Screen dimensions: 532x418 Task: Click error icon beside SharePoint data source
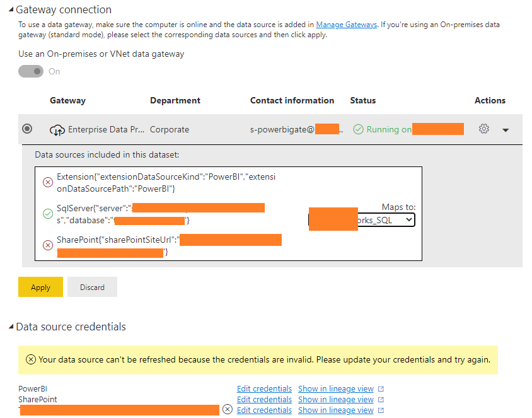48,245
